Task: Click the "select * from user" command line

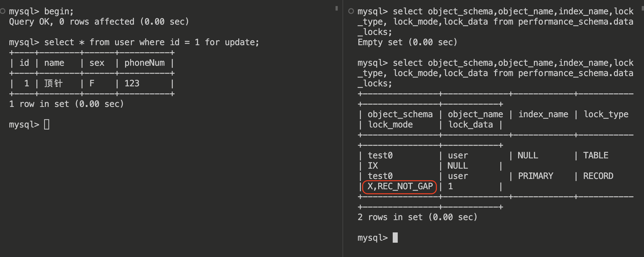Action: tap(134, 42)
